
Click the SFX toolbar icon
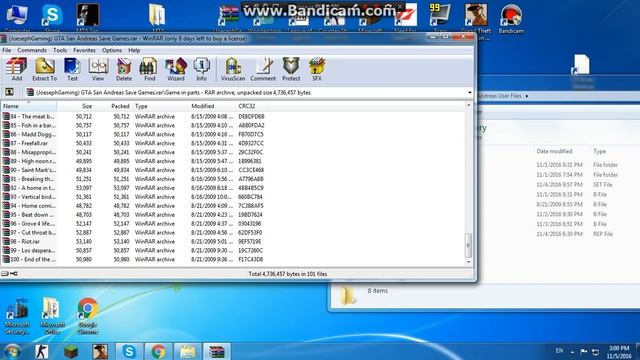pos(317,69)
